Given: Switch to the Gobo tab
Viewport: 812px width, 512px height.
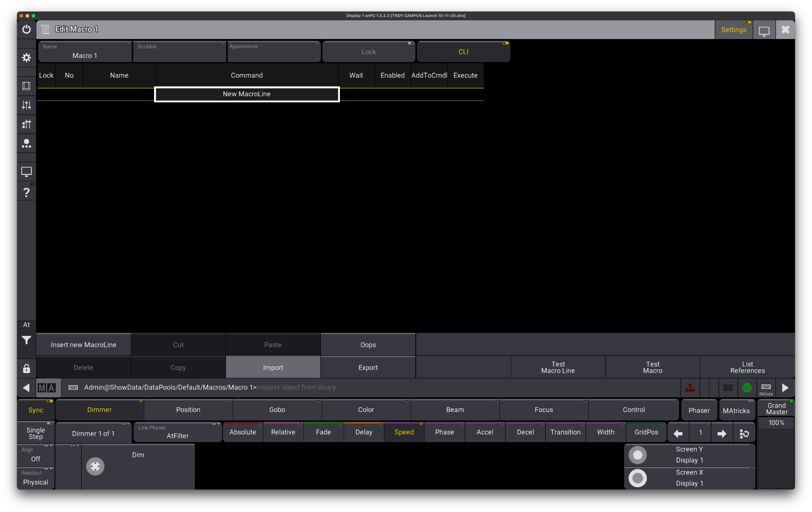Looking at the screenshot, I should [x=277, y=410].
